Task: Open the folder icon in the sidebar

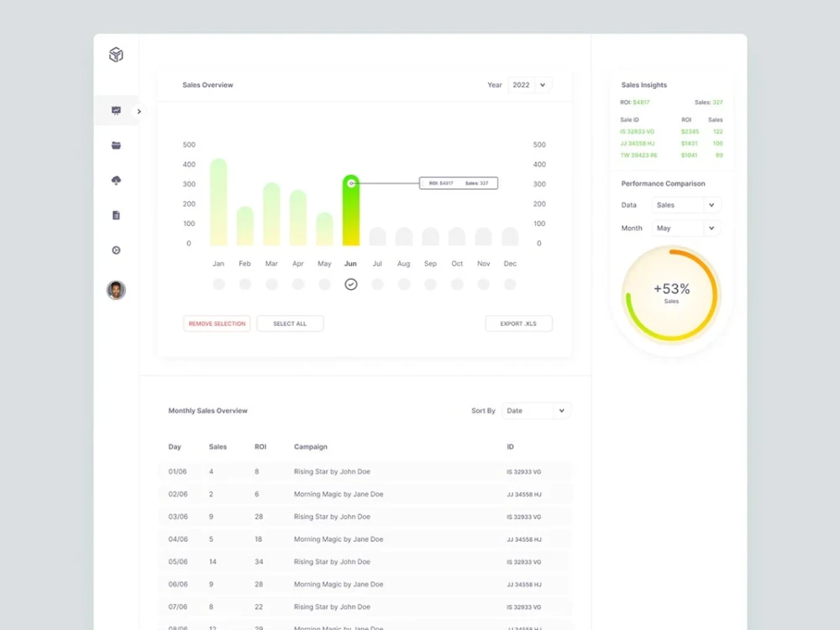Action: [116, 145]
